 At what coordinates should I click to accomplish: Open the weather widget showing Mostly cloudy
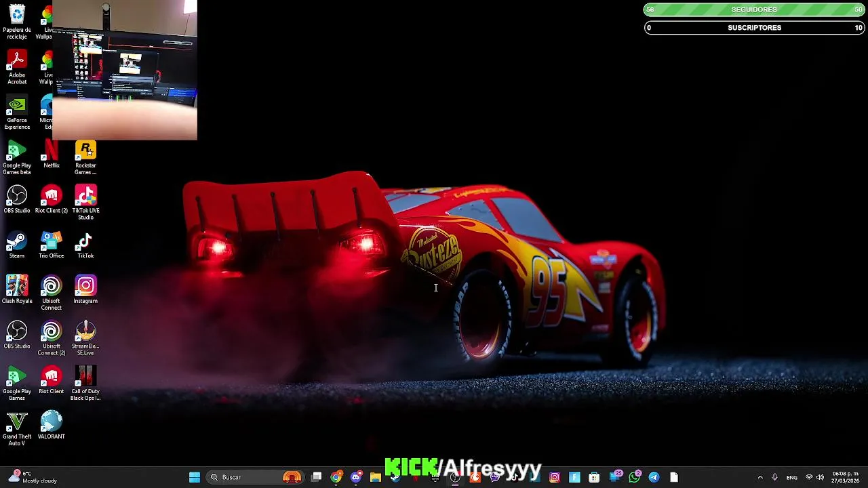(33, 477)
